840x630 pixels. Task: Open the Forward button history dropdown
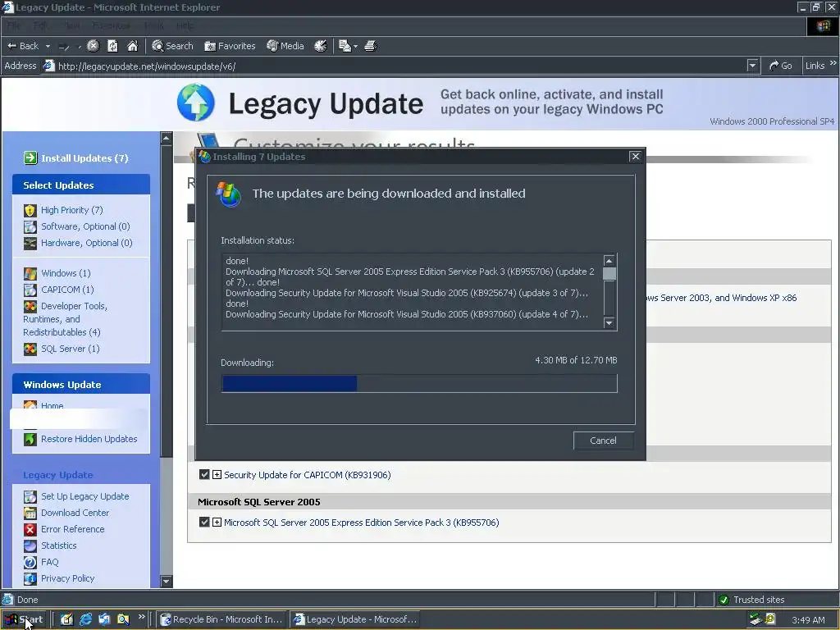tap(80, 47)
